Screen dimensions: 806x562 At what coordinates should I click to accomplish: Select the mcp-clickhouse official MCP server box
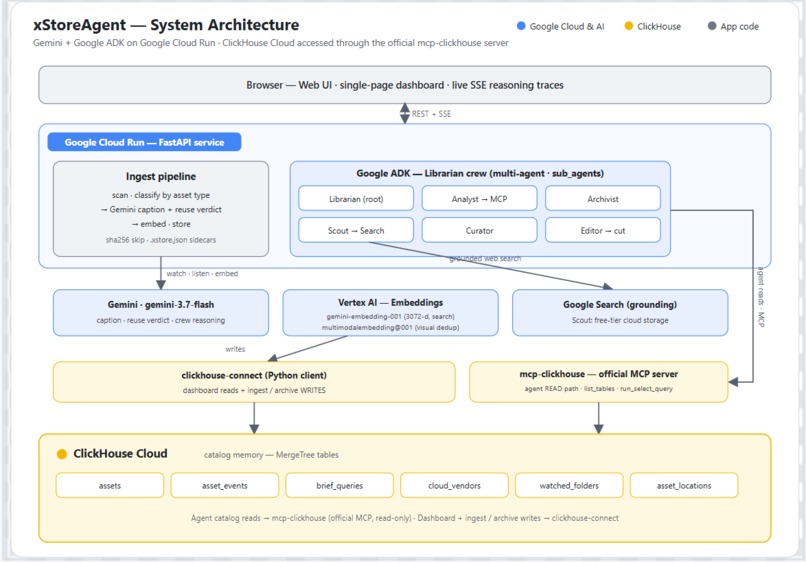tap(598, 382)
